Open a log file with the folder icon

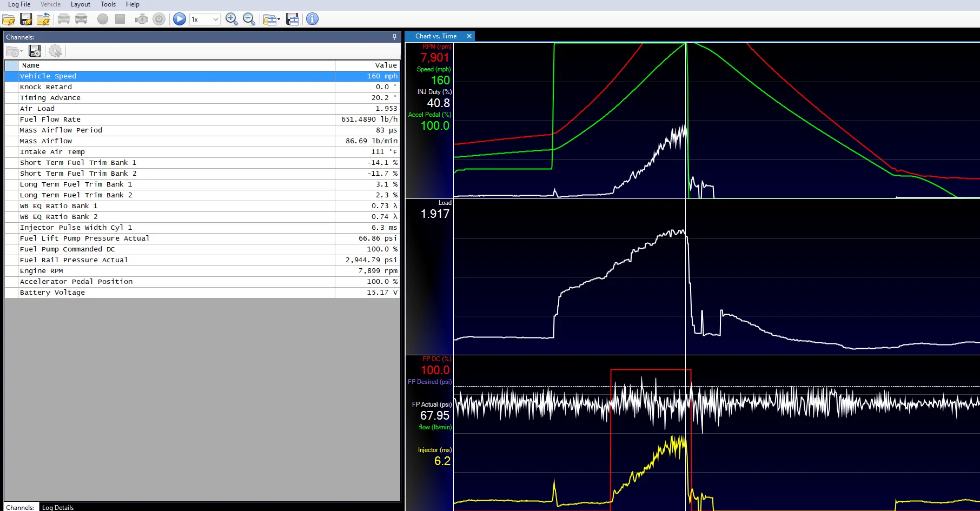click(9, 19)
